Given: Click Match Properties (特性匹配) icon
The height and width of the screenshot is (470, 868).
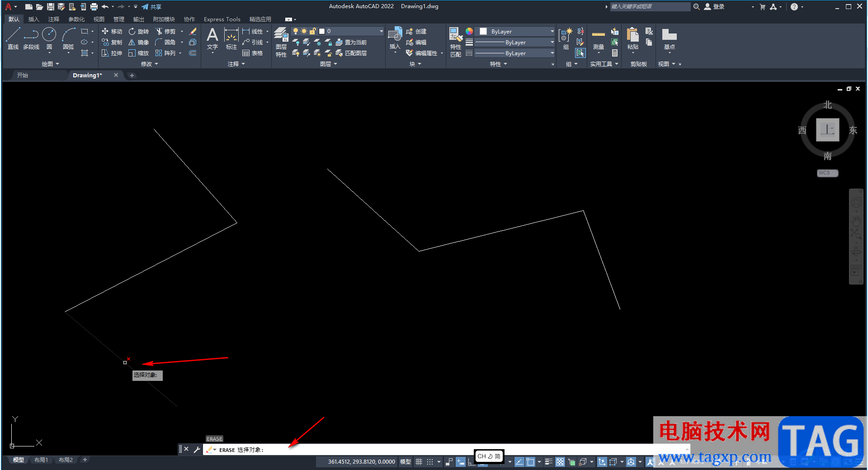Looking at the screenshot, I should pyautogui.click(x=456, y=42).
